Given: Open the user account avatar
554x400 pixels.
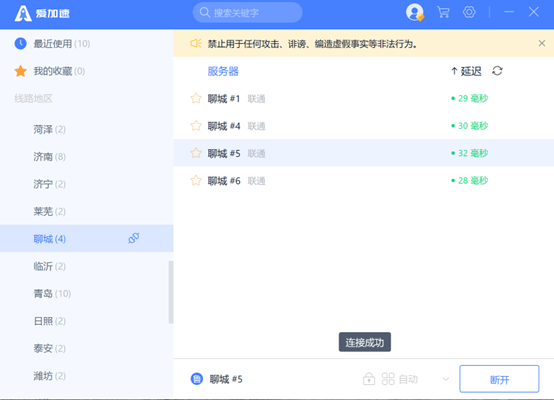Looking at the screenshot, I should [x=415, y=12].
